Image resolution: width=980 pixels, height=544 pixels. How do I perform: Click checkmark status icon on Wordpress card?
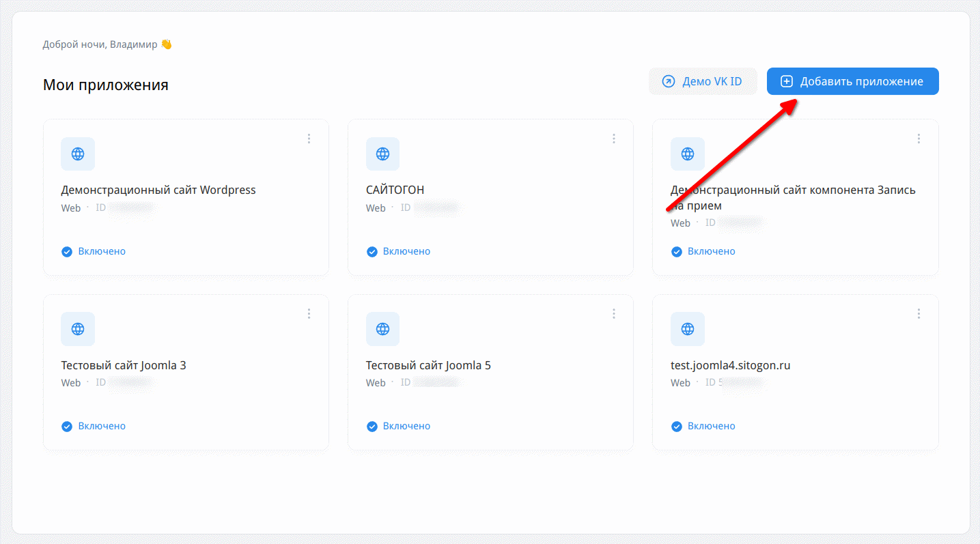pos(67,251)
